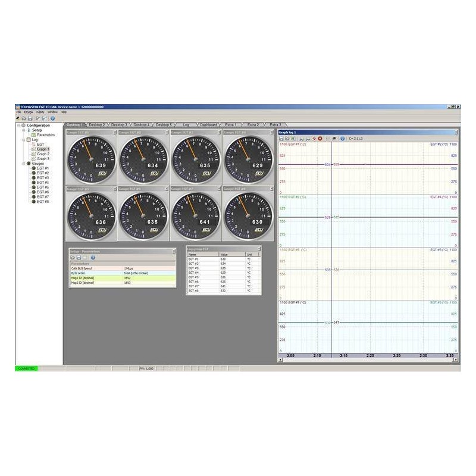Select the CAN BUS Speed parameter value
476x476 pixels.
[x=149, y=268]
